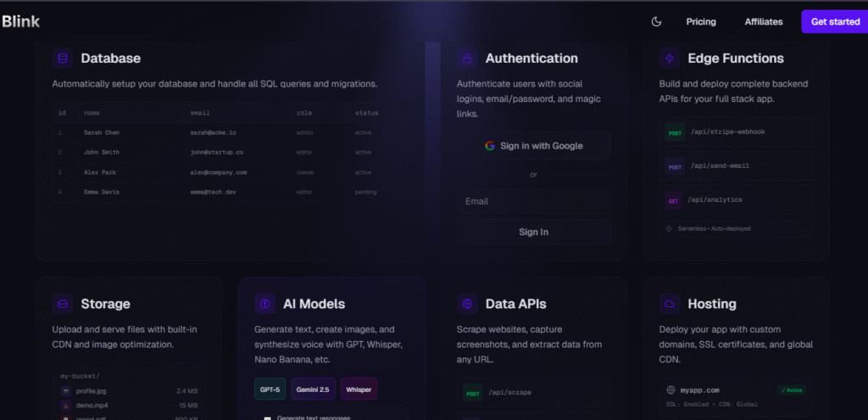Screen dimensions: 868x420
Task: Click the globe icon next to myapp.com
Action: (671, 390)
